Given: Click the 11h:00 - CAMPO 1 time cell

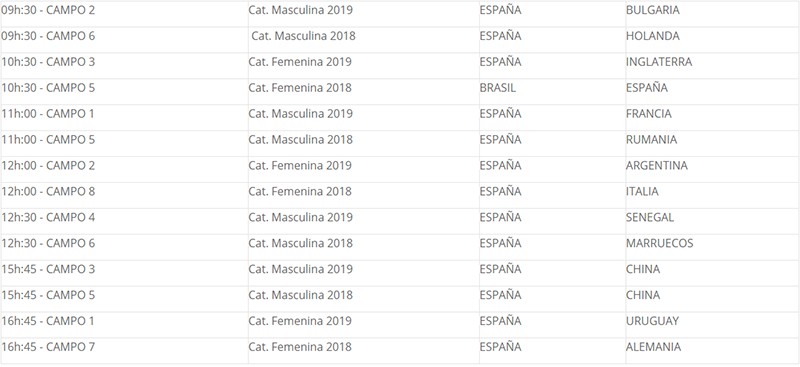Looking at the screenshot, I should [124, 114].
